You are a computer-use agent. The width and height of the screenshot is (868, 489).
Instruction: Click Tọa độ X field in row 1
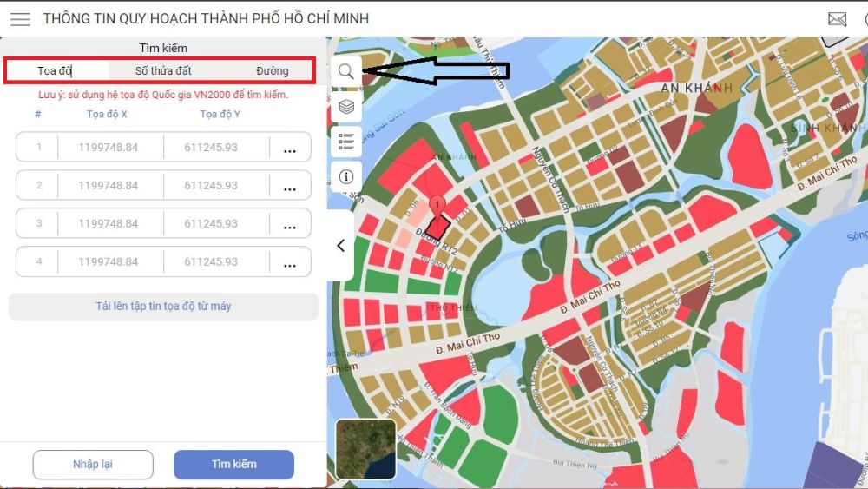pyautogui.click(x=108, y=148)
